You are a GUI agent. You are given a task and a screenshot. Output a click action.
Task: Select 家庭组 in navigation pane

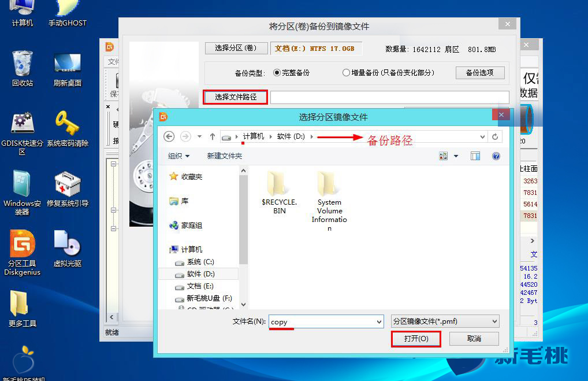click(186, 225)
